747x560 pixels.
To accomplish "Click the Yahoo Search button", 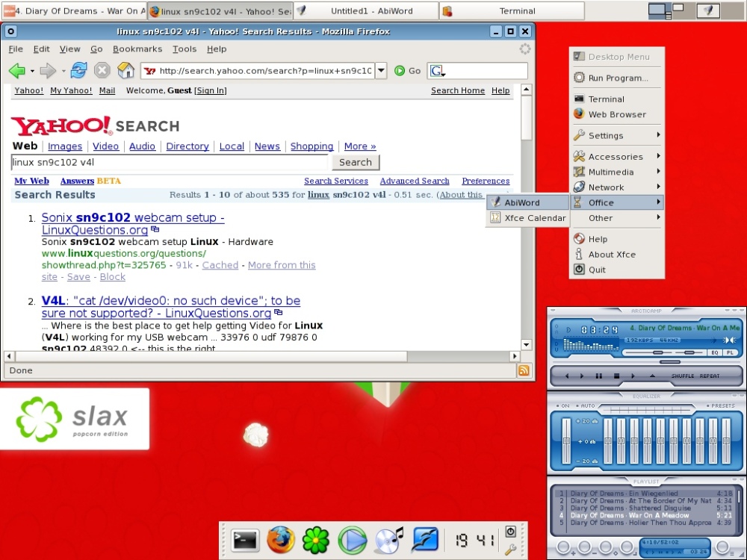I will 356,162.
